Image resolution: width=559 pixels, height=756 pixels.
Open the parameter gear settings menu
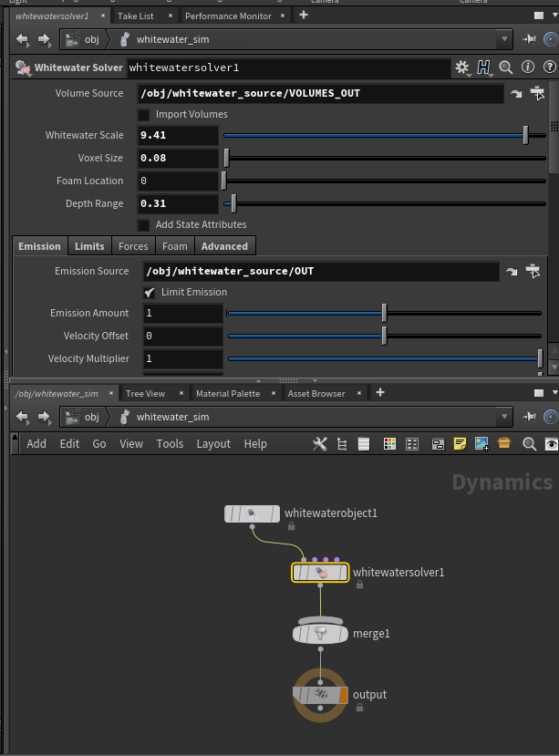point(462,67)
